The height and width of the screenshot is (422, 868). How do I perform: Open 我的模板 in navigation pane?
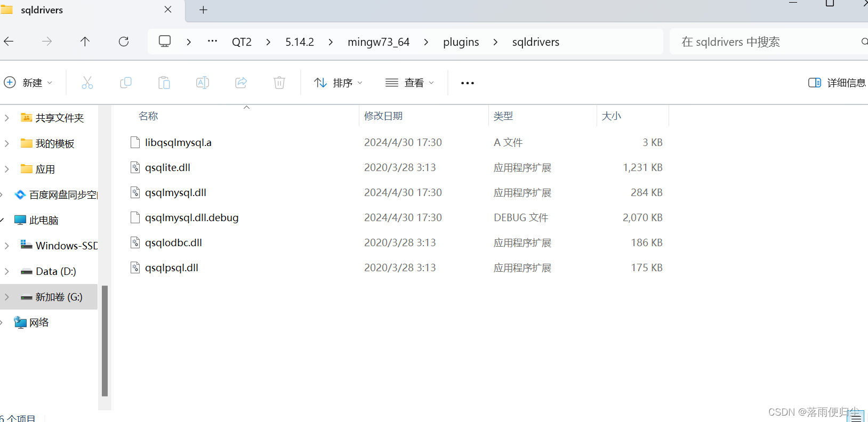55,143
